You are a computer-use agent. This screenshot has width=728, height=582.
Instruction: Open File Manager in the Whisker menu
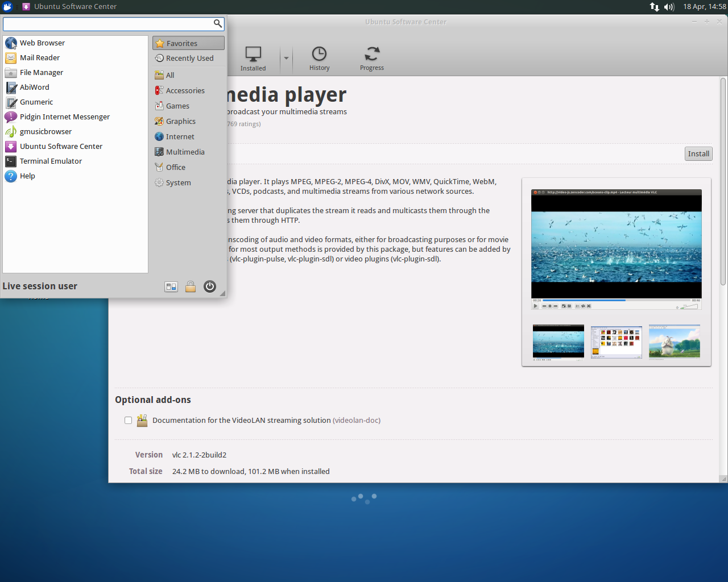tap(75, 73)
